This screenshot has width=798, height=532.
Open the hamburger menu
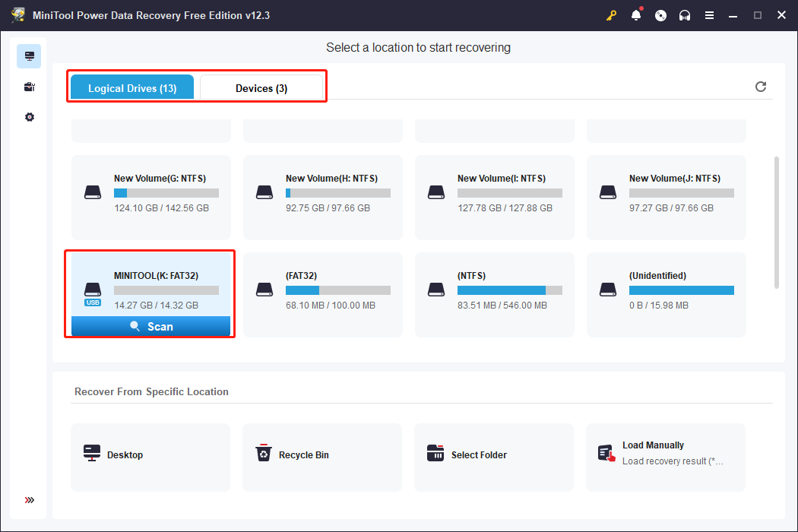[x=709, y=14]
